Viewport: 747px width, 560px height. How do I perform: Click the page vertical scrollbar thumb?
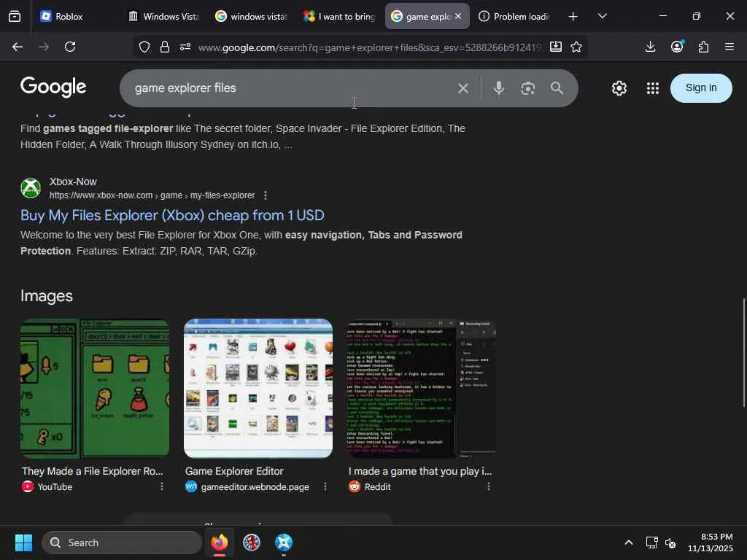coord(744,352)
